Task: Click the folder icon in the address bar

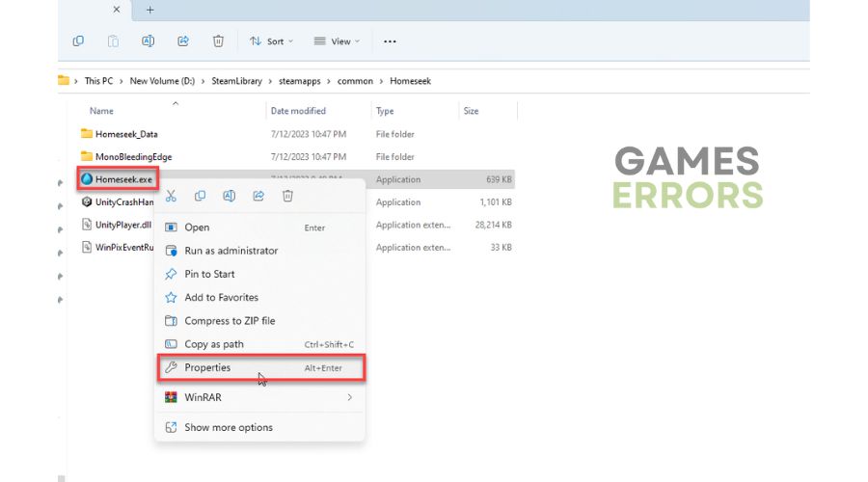Action: point(64,80)
